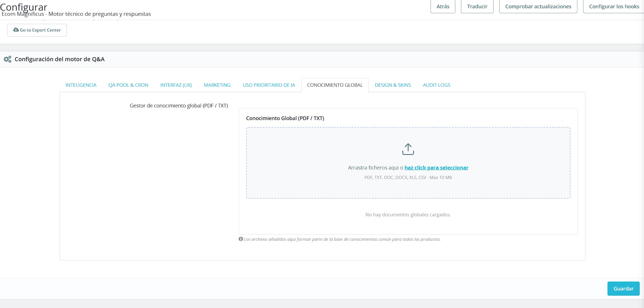Click 'Arrastra ficheros aquí o' text in drop zone

coord(376,168)
